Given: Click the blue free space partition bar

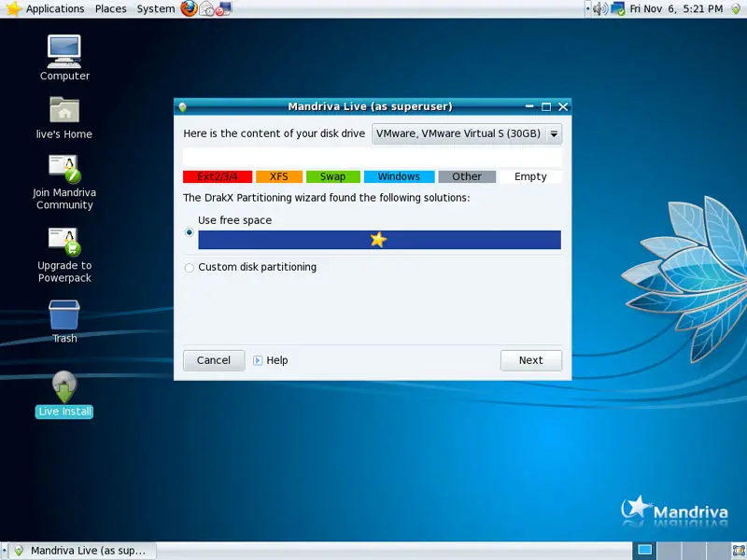Looking at the screenshot, I should 379,240.
